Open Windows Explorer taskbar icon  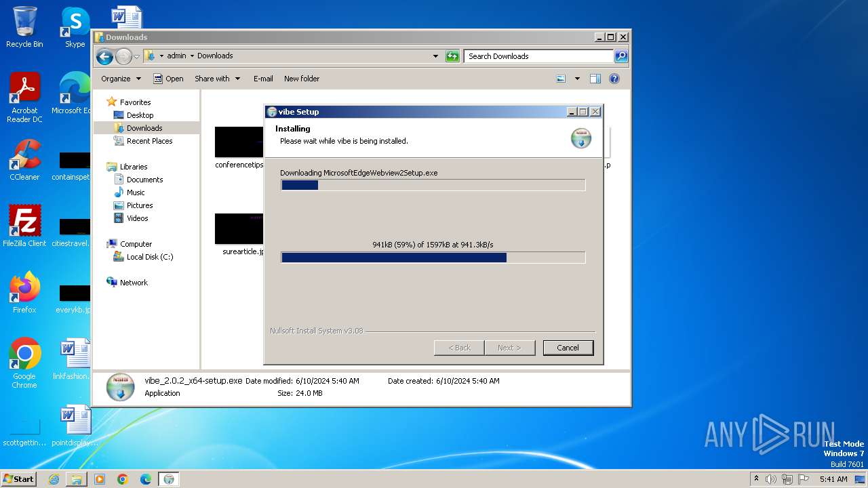point(77,479)
